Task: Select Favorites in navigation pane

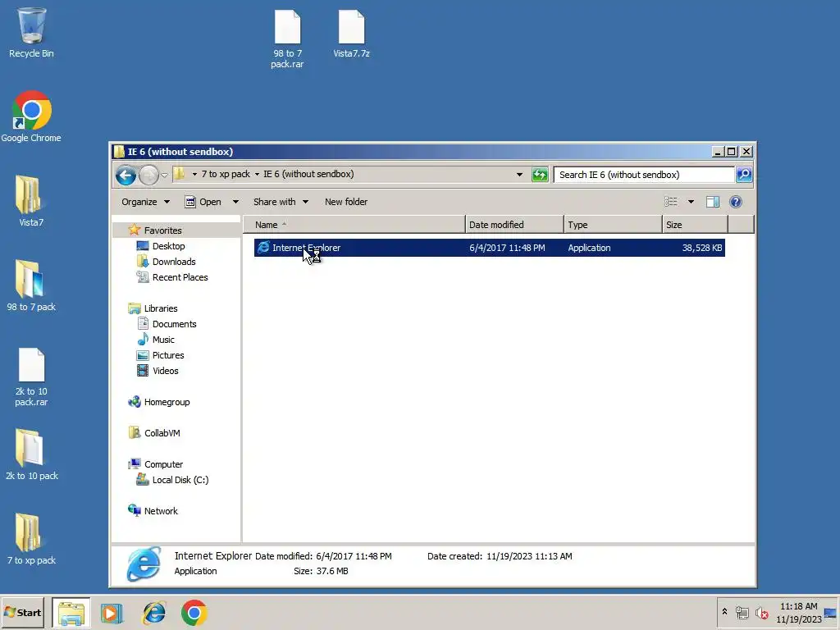Action: 162,231
